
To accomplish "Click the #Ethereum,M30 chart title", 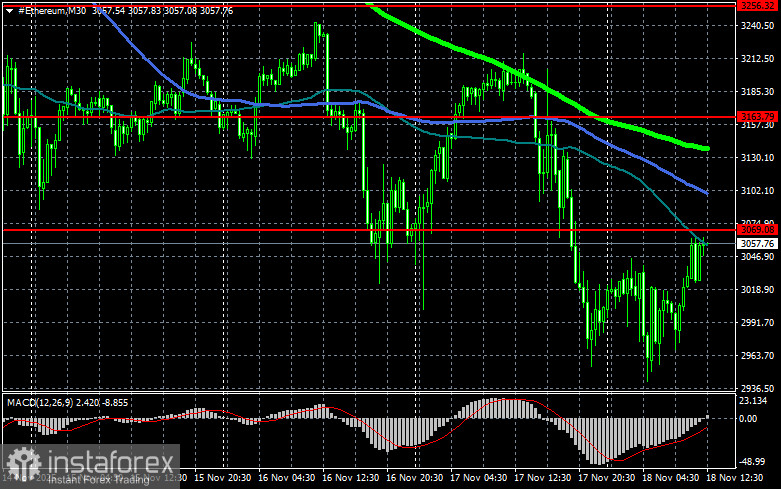I will click(x=52, y=10).
